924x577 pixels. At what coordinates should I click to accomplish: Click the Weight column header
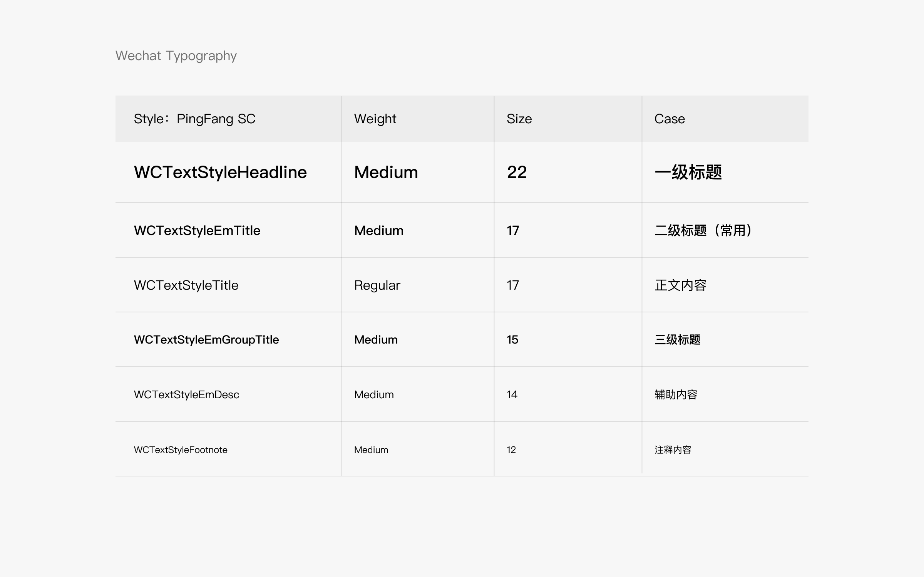(x=375, y=119)
